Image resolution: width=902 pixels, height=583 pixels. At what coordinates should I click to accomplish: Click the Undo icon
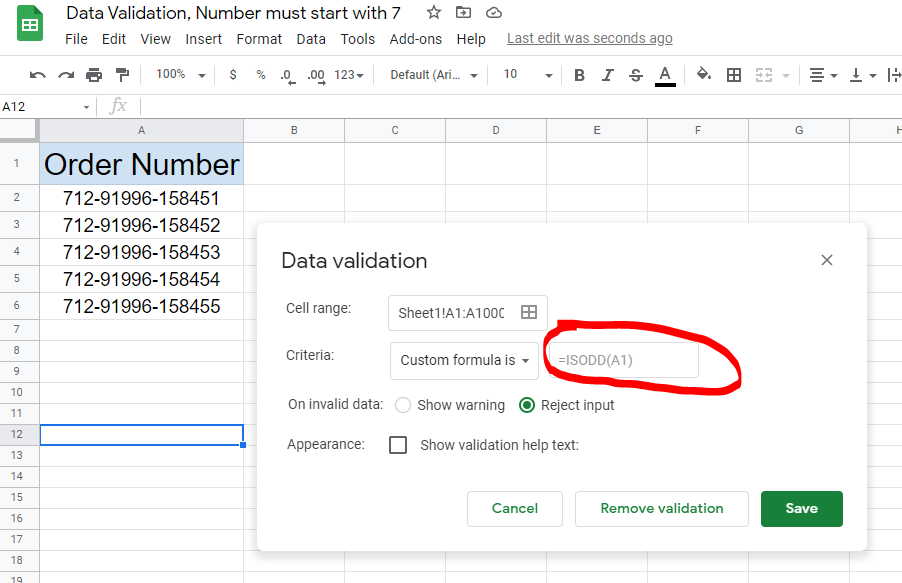coord(38,74)
